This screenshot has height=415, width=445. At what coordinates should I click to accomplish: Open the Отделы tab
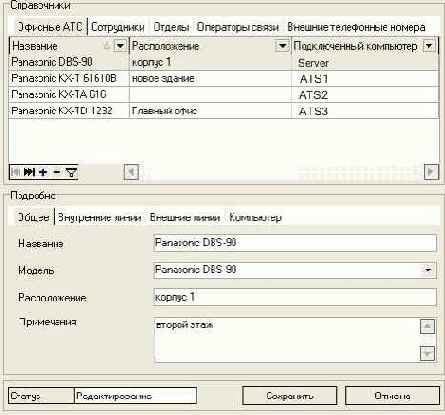click(x=171, y=27)
